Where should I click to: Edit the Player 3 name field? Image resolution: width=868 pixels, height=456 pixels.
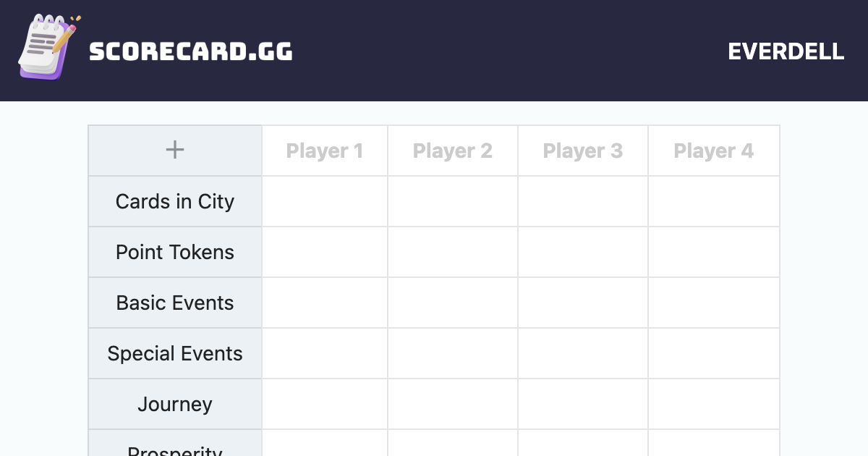pos(583,151)
